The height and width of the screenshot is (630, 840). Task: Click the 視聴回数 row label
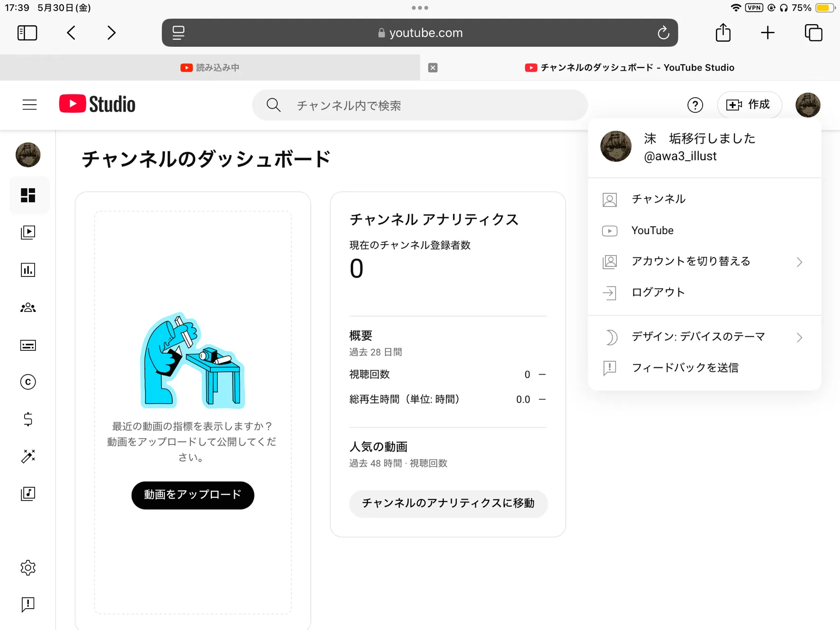point(370,374)
